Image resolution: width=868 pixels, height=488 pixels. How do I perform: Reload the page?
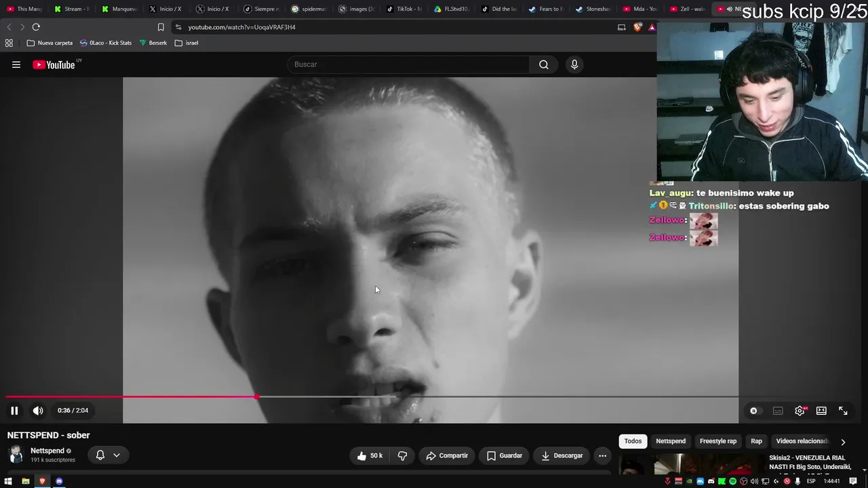[x=36, y=27]
